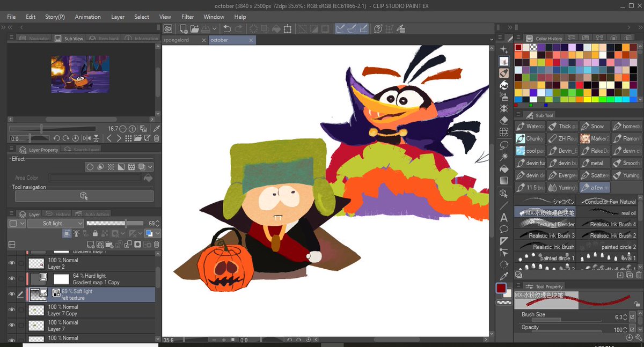
Task: Open the Soft light blending mode dropdown
Action: 56,223
